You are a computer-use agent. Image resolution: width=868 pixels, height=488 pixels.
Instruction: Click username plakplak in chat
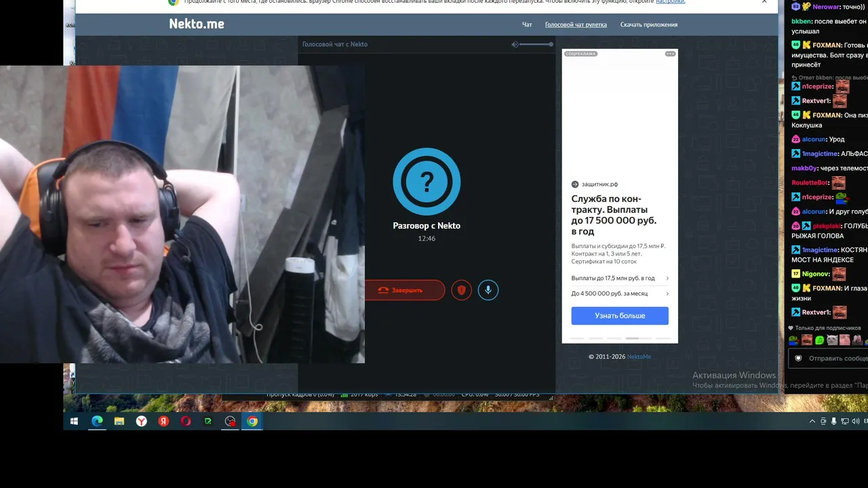[827, 226]
